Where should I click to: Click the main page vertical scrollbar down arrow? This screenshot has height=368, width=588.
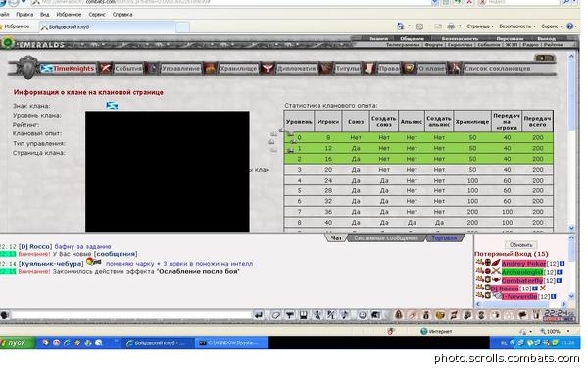click(x=571, y=228)
